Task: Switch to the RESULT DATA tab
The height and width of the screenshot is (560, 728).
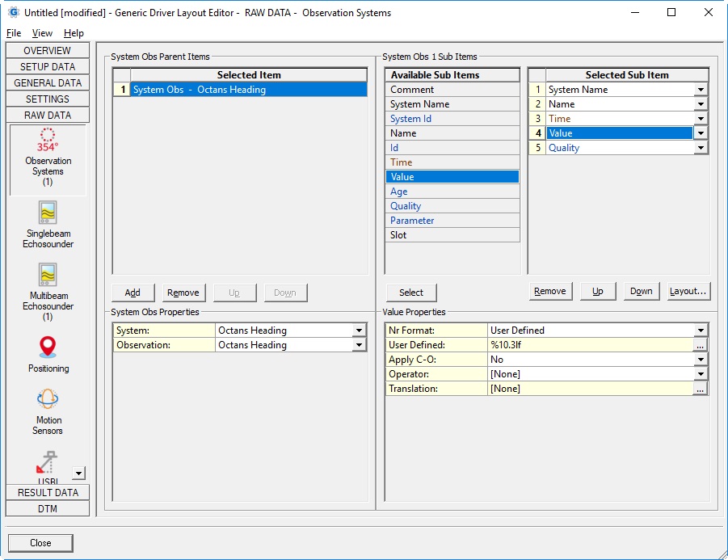Action: [x=48, y=493]
